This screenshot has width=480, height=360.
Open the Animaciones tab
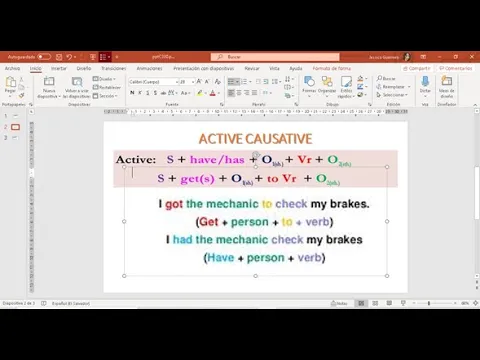149,68
